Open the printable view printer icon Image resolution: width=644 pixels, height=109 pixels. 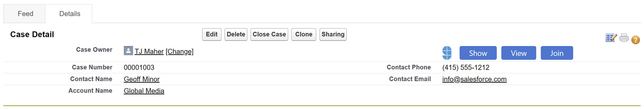coord(624,38)
